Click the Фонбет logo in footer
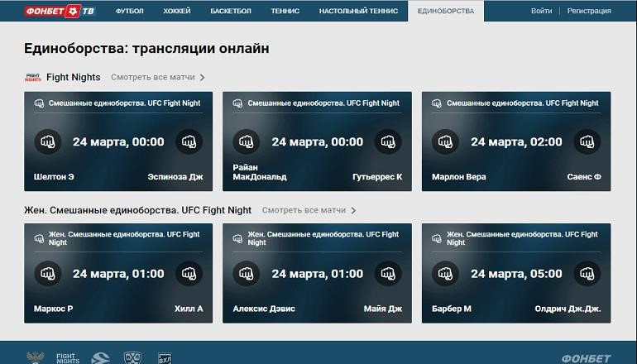 click(x=587, y=358)
